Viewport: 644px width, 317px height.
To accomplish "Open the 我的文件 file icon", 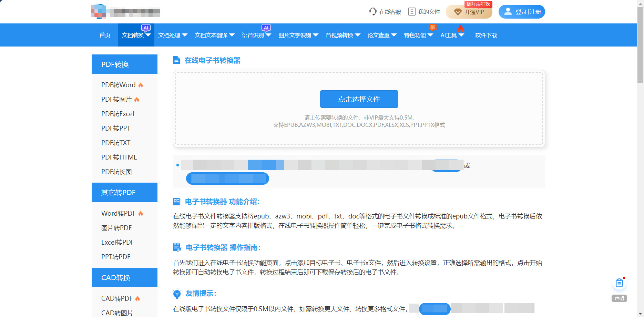I will (x=411, y=12).
